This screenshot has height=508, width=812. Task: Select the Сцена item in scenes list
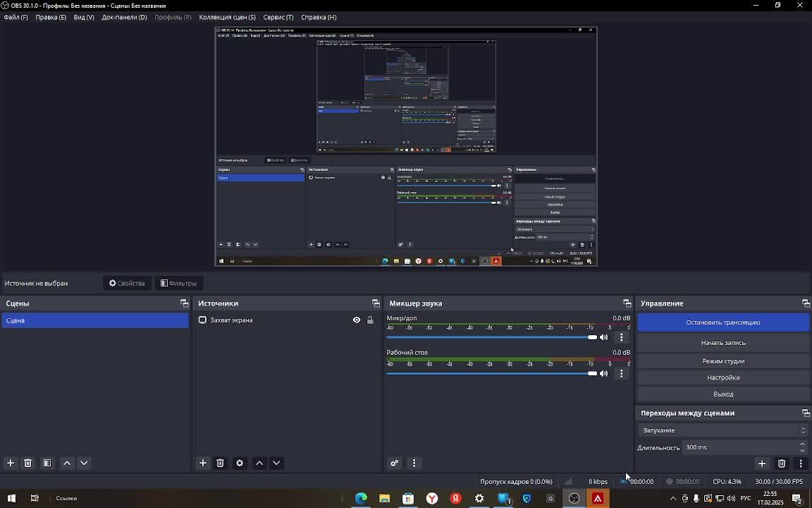click(x=95, y=320)
